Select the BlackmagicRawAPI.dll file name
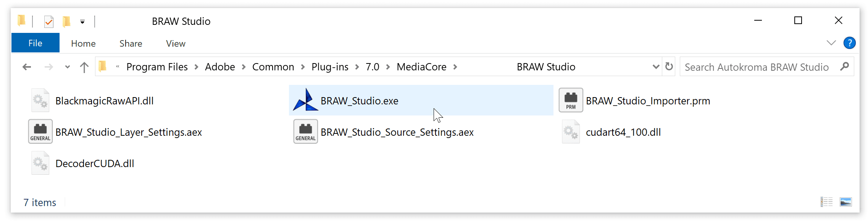 [x=104, y=101]
